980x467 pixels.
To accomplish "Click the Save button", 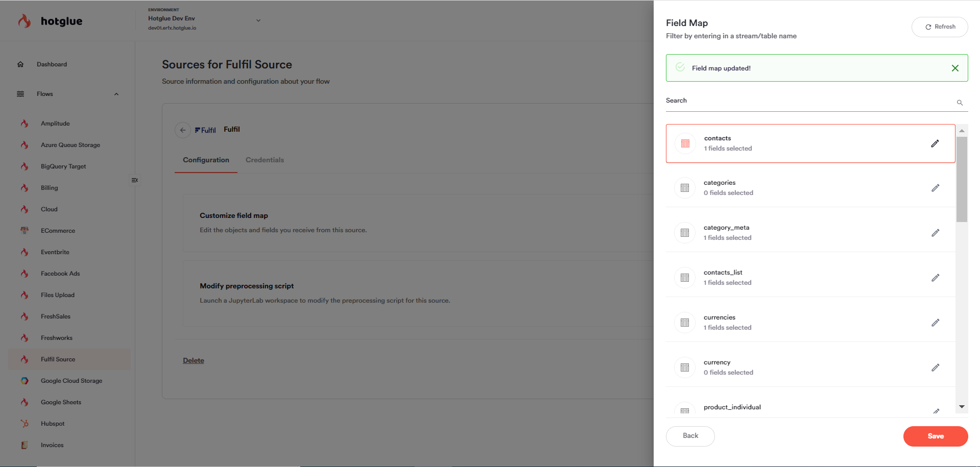I will click(x=935, y=436).
